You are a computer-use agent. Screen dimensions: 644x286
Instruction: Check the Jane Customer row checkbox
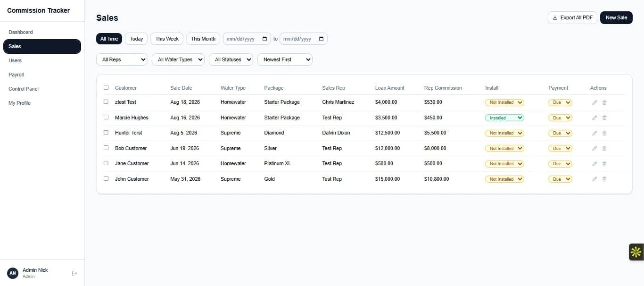point(106,163)
